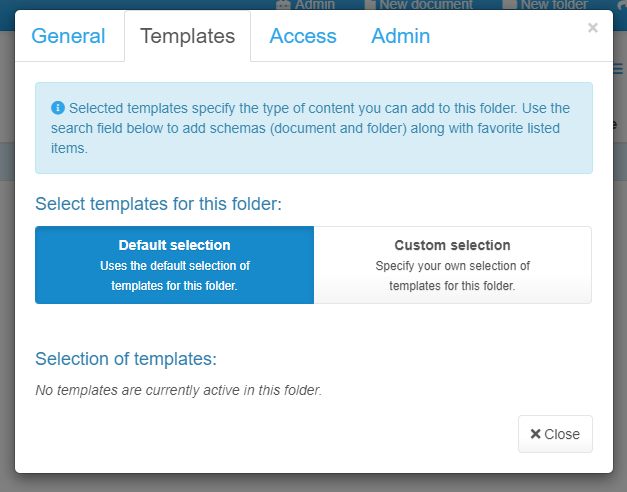
Task: Click the 'Select templates for this folder' heading
Action: 158,204
